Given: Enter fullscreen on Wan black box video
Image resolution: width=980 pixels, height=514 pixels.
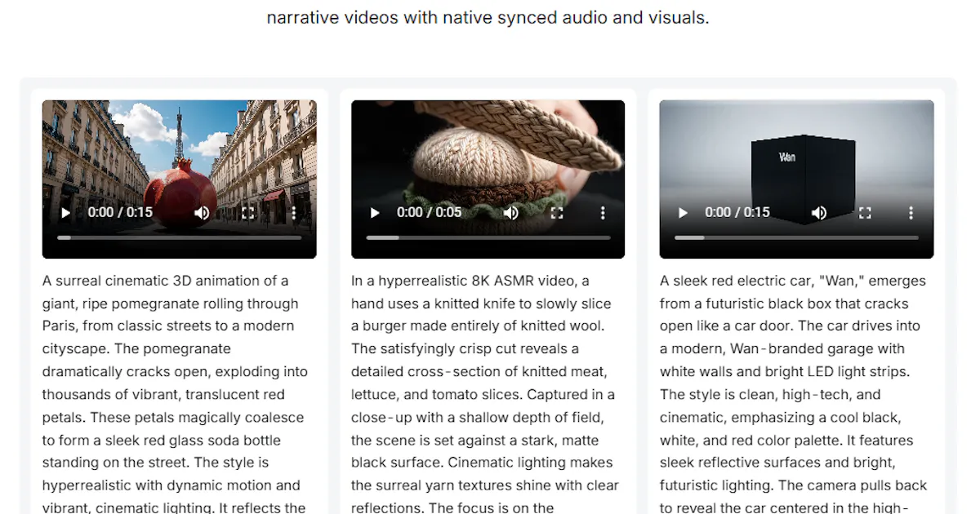Looking at the screenshot, I should click(x=866, y=213).
